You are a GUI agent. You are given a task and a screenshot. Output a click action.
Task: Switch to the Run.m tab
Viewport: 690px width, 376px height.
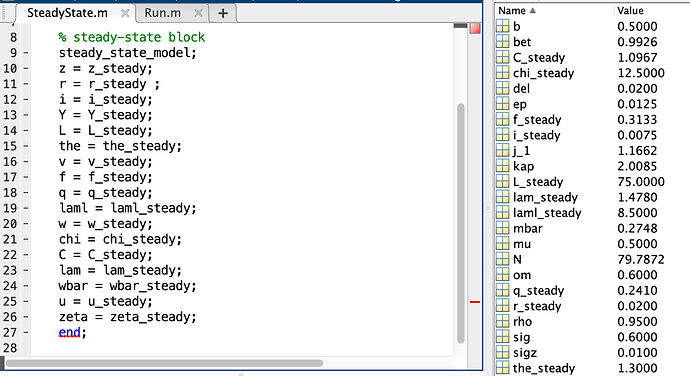[162, 13]
